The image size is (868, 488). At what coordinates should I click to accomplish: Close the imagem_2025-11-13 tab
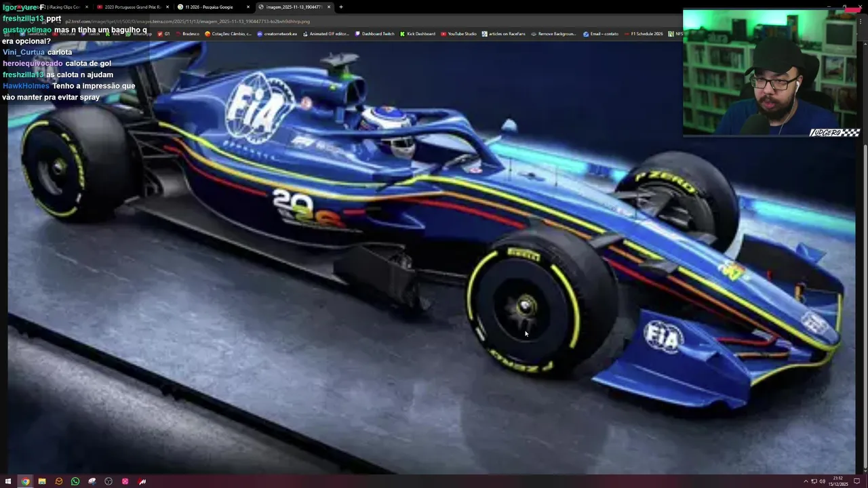point(329,7)
